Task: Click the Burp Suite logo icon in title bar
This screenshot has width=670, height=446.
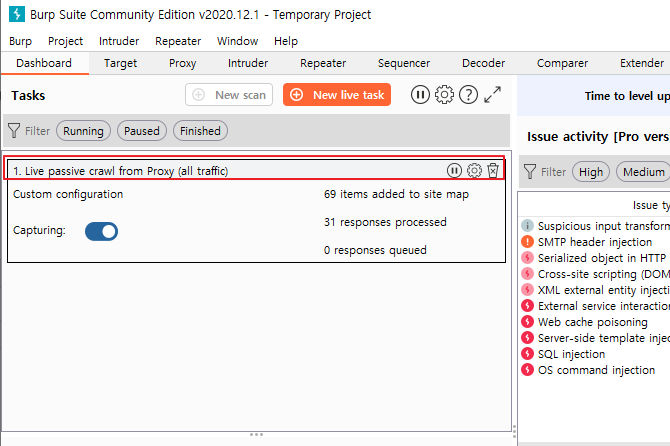Action: coord(17,14)
